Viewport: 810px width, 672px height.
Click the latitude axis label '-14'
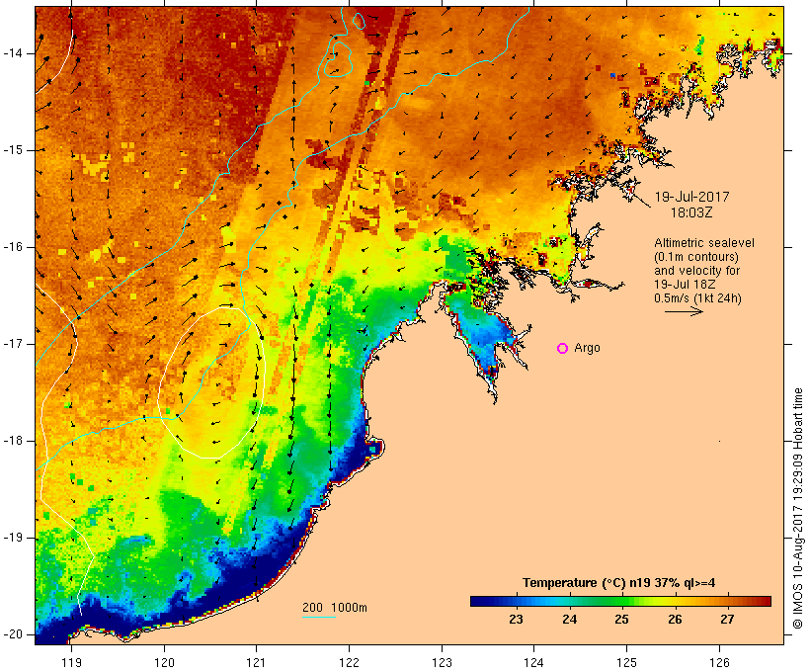tap(13, 53)
